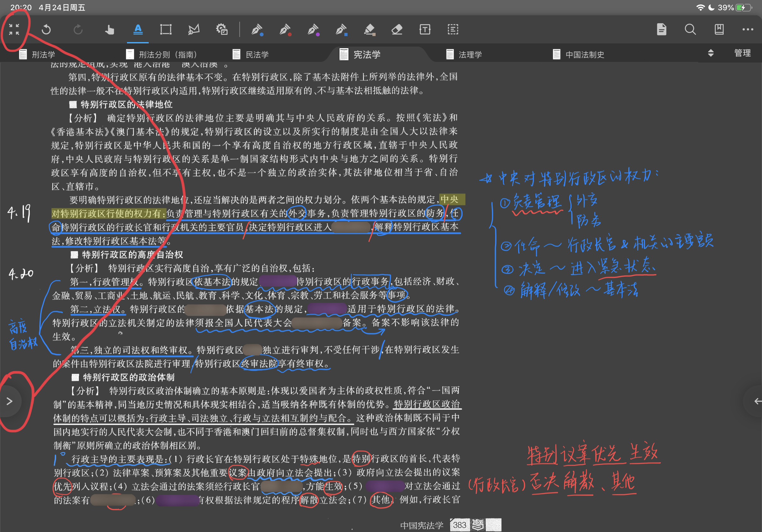762x532 pixels.
Task: Open the tab list sort arrows
Action: (x=711, y=53)
